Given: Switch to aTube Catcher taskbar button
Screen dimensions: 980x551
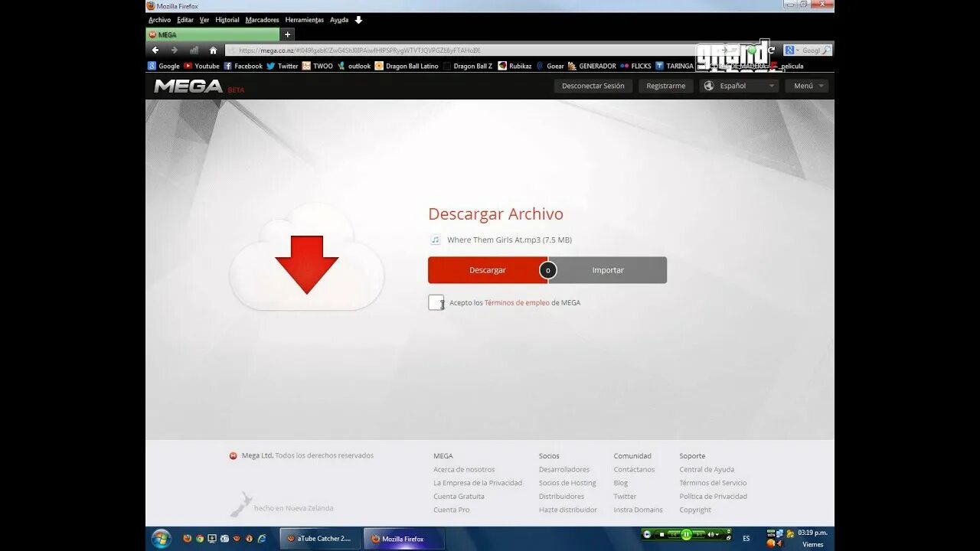Looking at the screenshot, I should (319, 539).
